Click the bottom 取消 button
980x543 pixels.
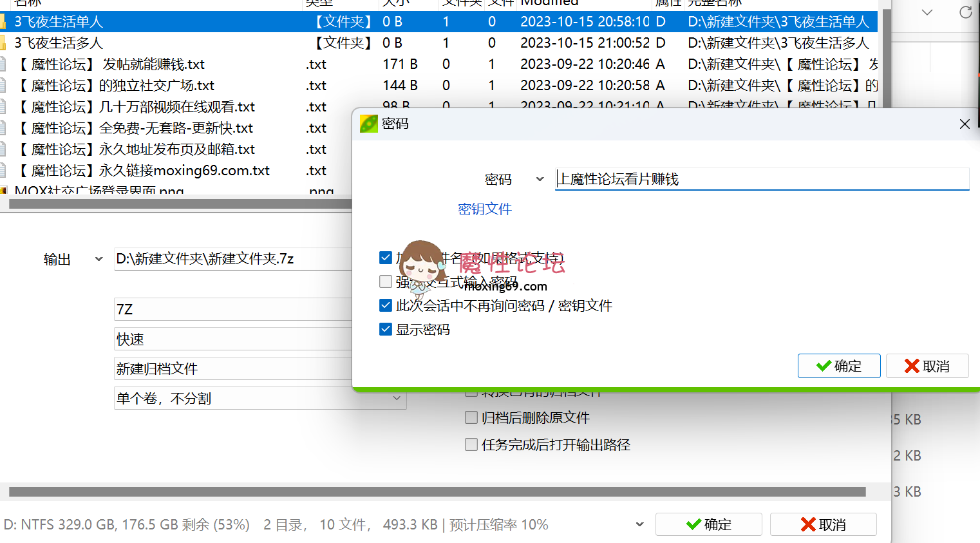point(824,524)
